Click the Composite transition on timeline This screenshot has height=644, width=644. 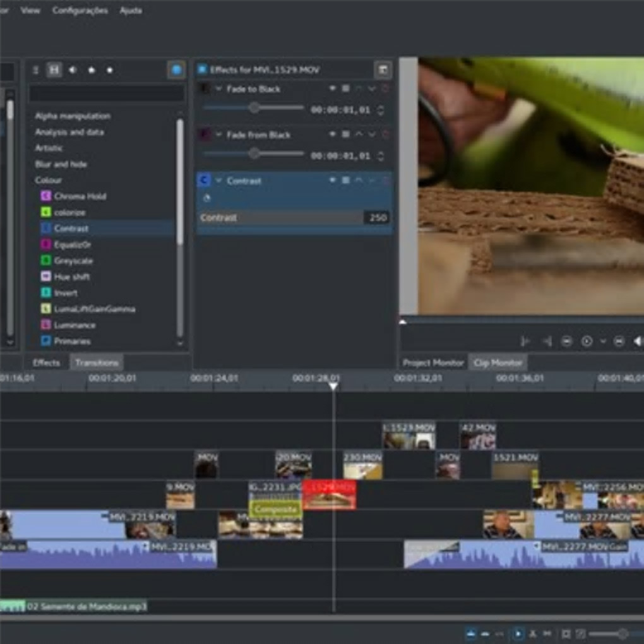tap(276, 509)
